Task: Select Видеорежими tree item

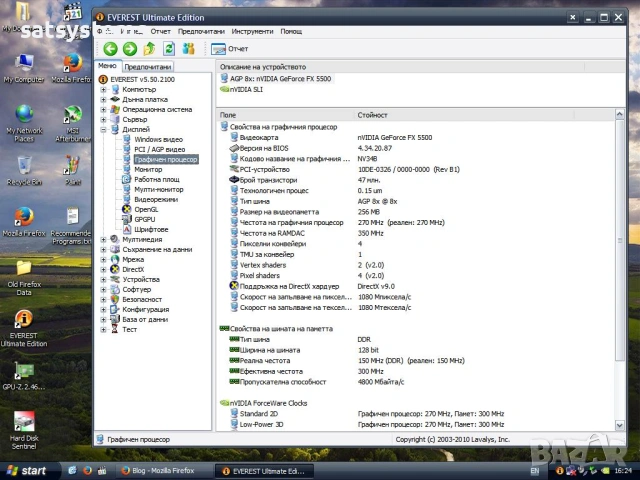Action: [156, 200]
